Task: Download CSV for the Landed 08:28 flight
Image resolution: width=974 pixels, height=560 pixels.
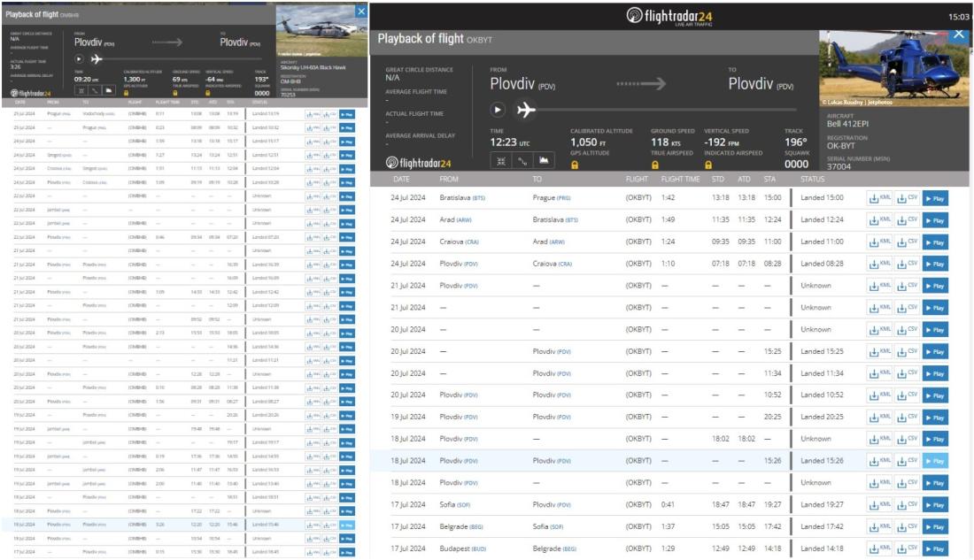Action: tap(907, 264)
